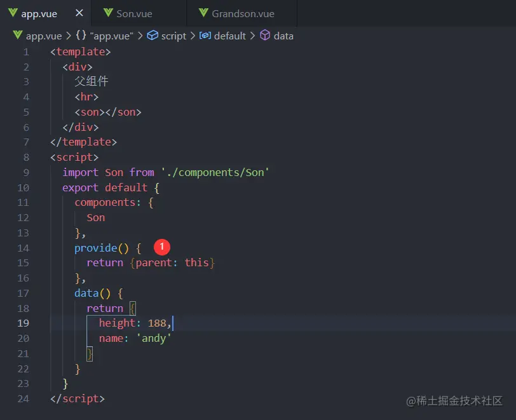This screenshot has height=420, width=516.
Task: Click script cube icon in breadcrumb
Action: tap(153, 35)
